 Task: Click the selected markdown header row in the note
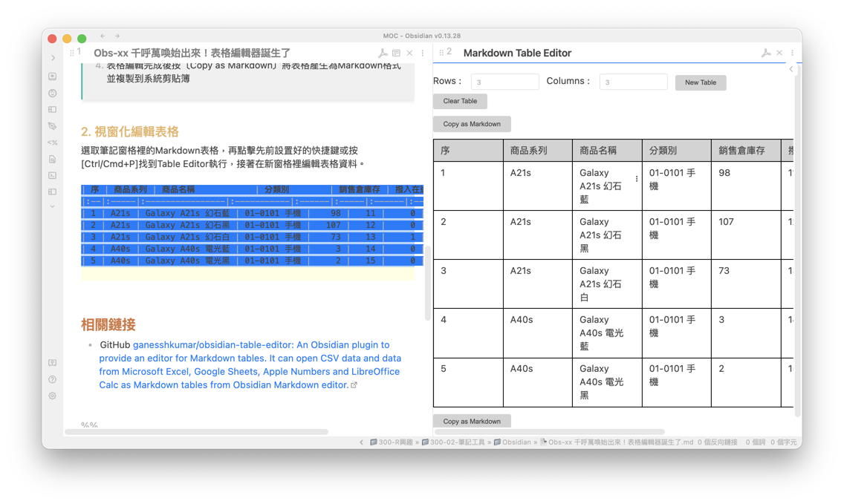coord(252,190)
